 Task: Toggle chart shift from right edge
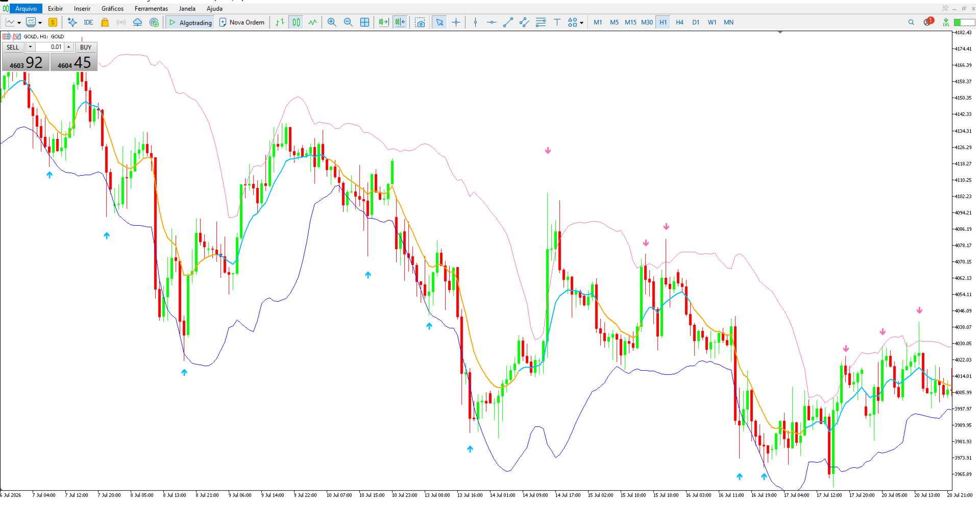[400, 22]
